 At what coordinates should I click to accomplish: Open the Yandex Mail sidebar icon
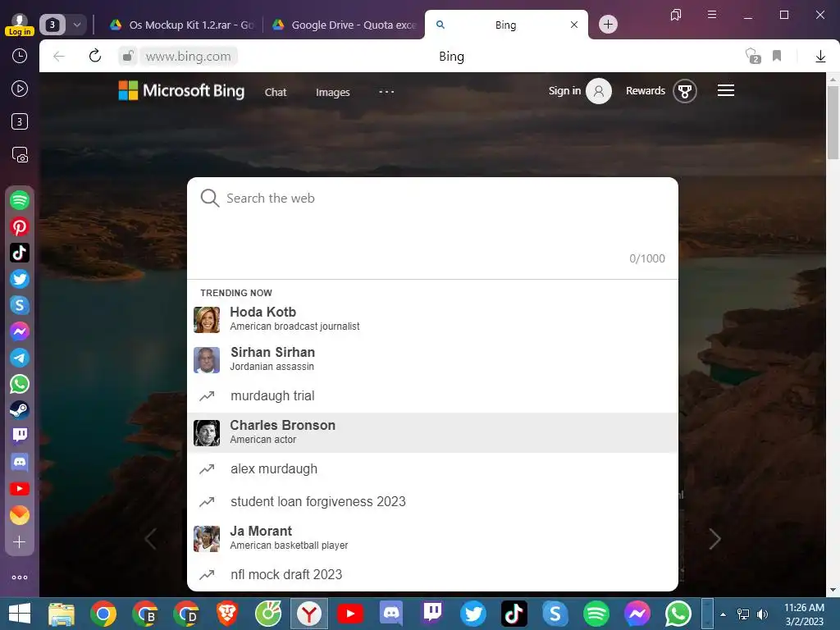point(20,515)
